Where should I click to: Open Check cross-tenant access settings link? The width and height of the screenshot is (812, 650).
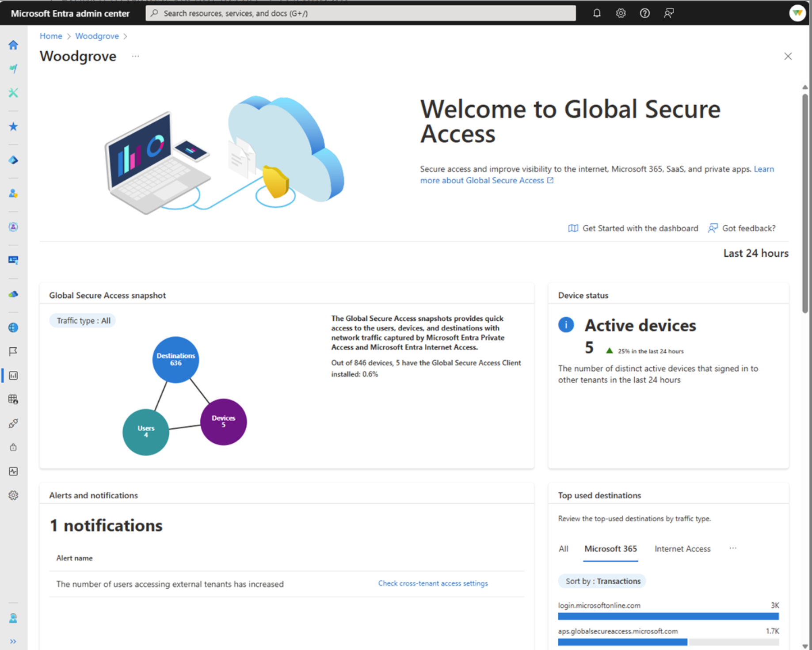coord(433,583)
